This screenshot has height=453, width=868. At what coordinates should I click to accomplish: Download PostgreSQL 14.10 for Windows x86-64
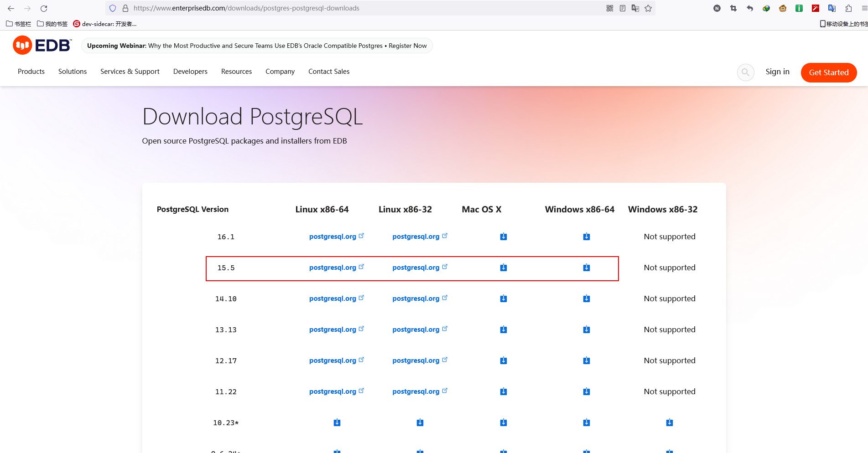tap(587, 299)
